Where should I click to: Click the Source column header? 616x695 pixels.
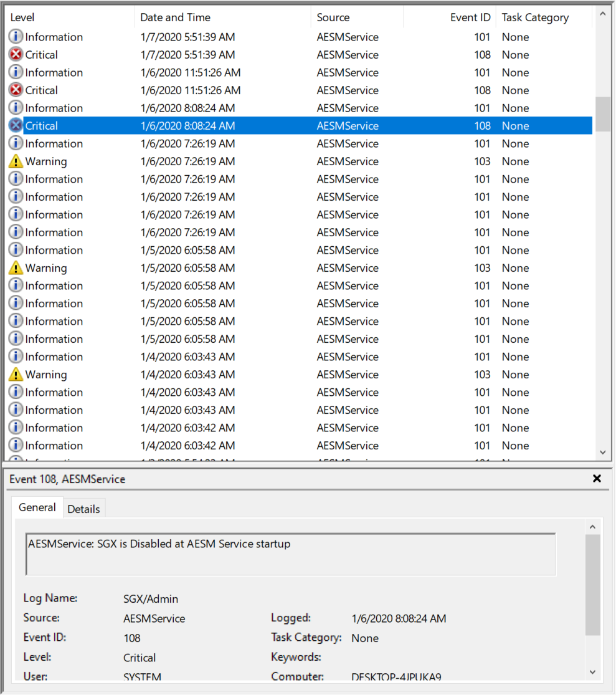pyautogui.click(x=357, y=17)
